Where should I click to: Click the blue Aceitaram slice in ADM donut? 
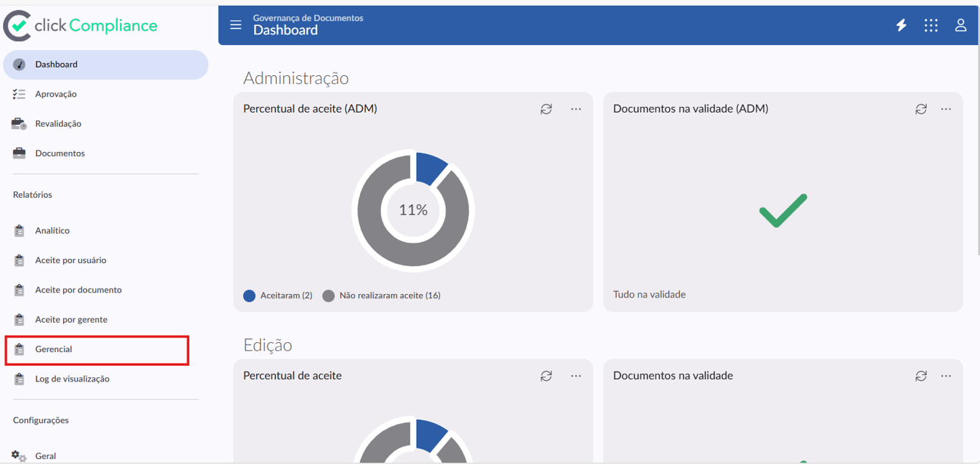tap(430, 168)
